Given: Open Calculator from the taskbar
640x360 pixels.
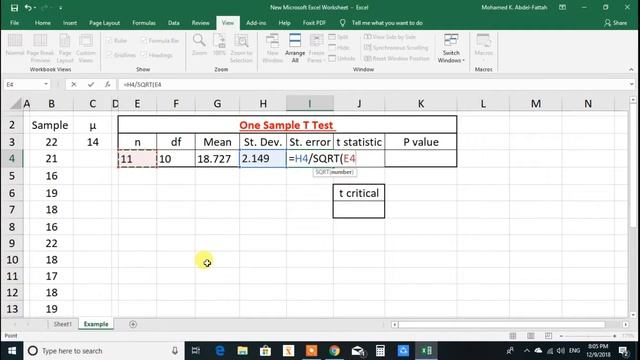Looking at the screenshot, I should click(380, 351).
